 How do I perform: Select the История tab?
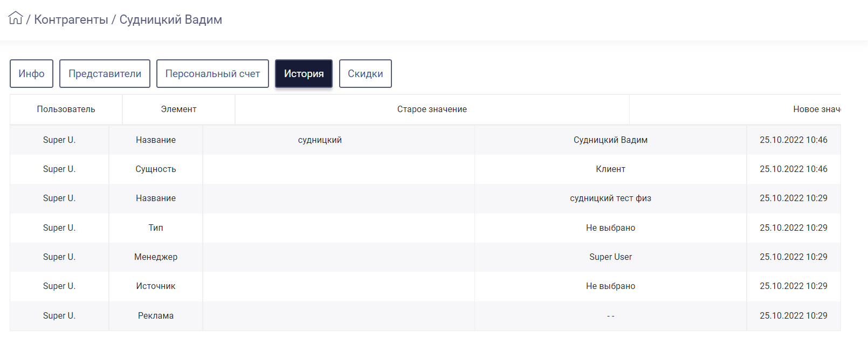click(304, 73)
